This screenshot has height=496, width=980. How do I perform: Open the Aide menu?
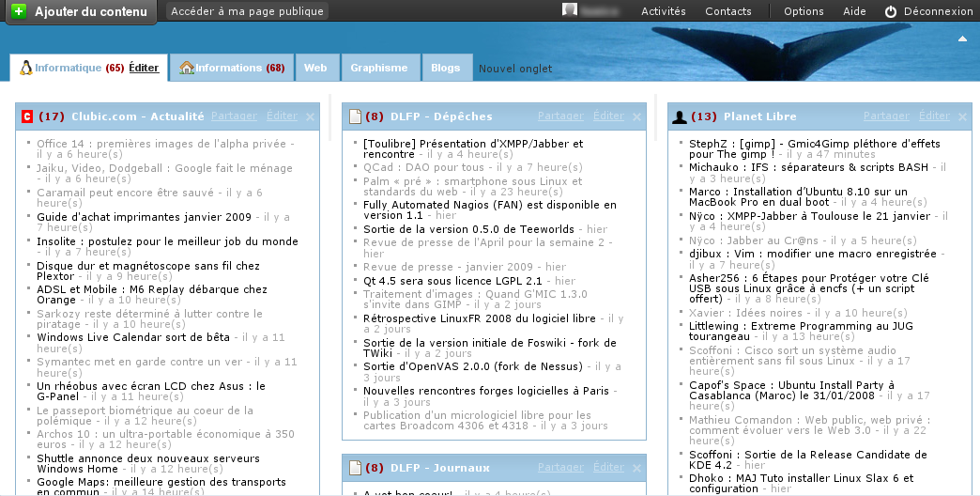pos(854,11)
